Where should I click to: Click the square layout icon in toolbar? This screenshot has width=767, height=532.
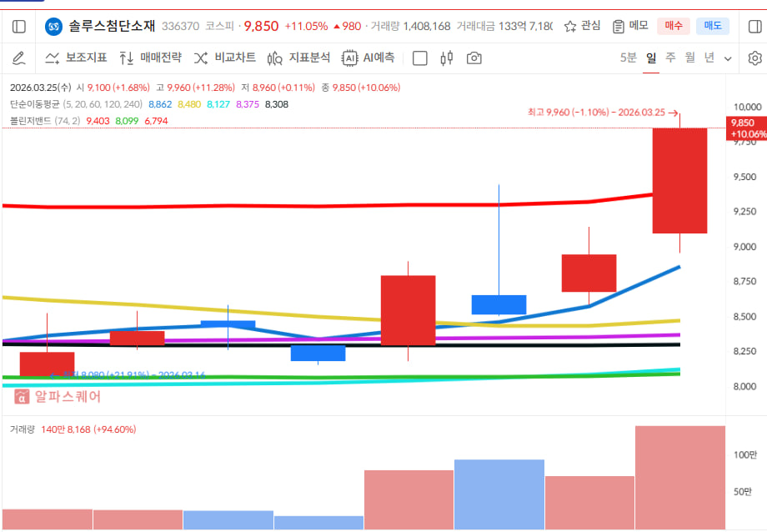pos(420,58)
